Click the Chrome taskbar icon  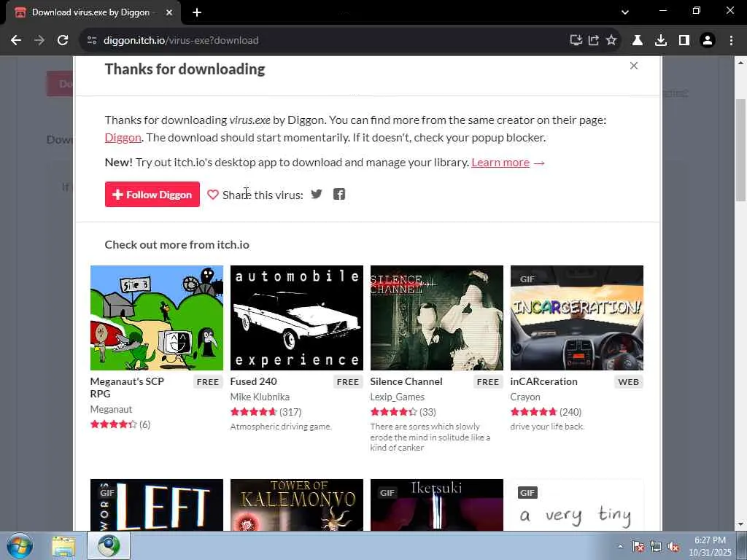tap(108, 546)
